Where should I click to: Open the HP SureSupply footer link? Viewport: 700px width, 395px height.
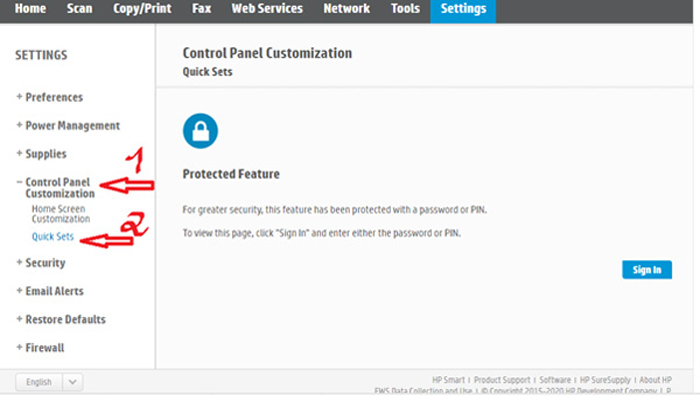(x=605, y=380)
